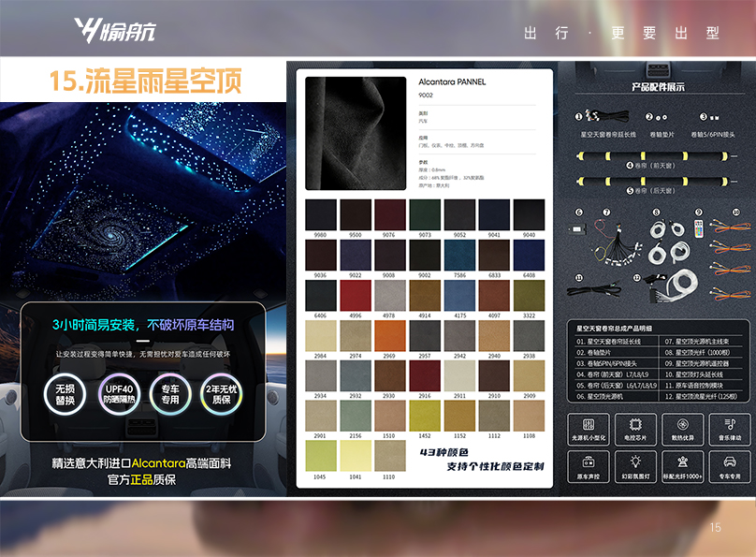Click the logo in the header
756x557 pixels.
click(x=116, y=31)
